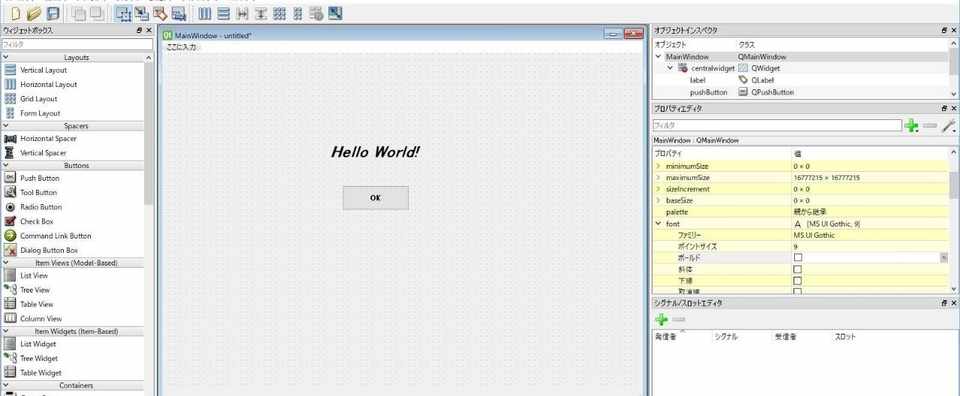Select Table Widget in widget box
Screen dimensions: 960x396
(40, 373)
